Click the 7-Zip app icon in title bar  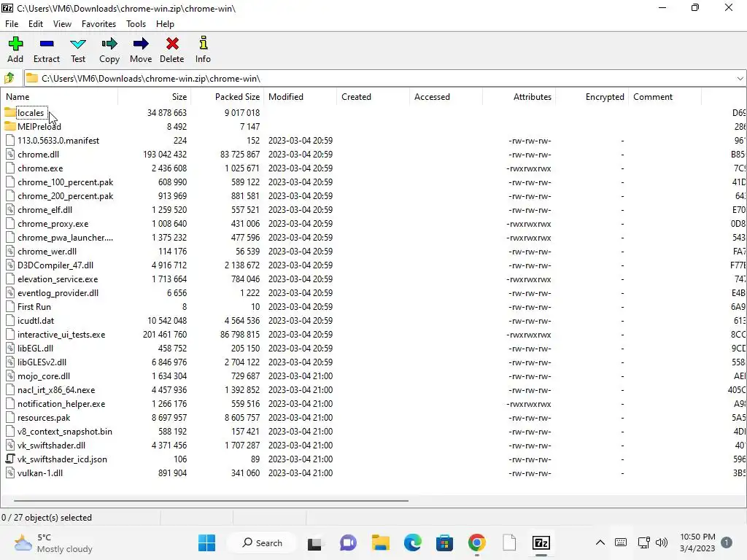[7, 8]
